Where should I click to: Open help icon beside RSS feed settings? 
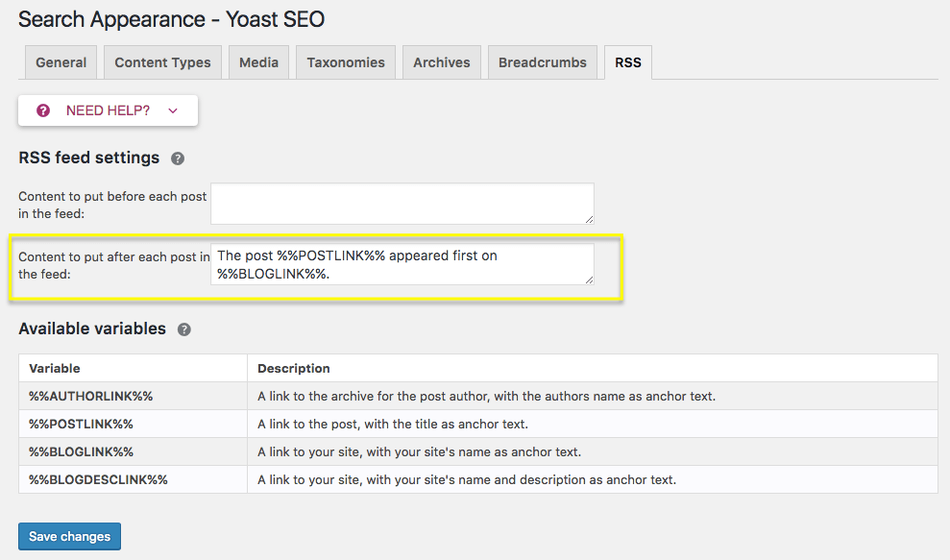point(178,158)
